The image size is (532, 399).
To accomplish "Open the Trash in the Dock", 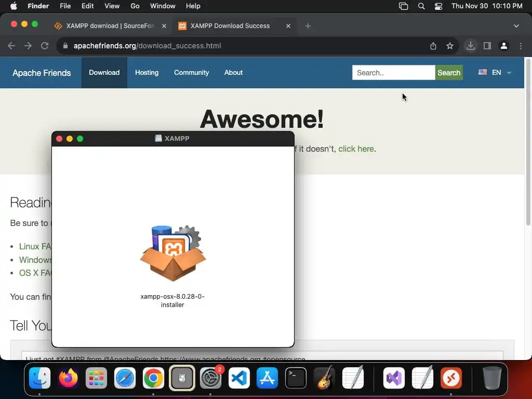I will pyautogui.click(x=492, y=378).
